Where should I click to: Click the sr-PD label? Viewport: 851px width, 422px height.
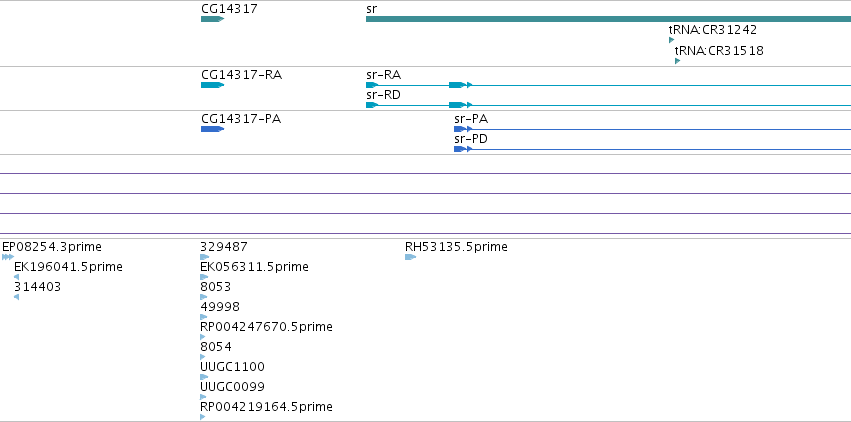[x=471, y=139]
